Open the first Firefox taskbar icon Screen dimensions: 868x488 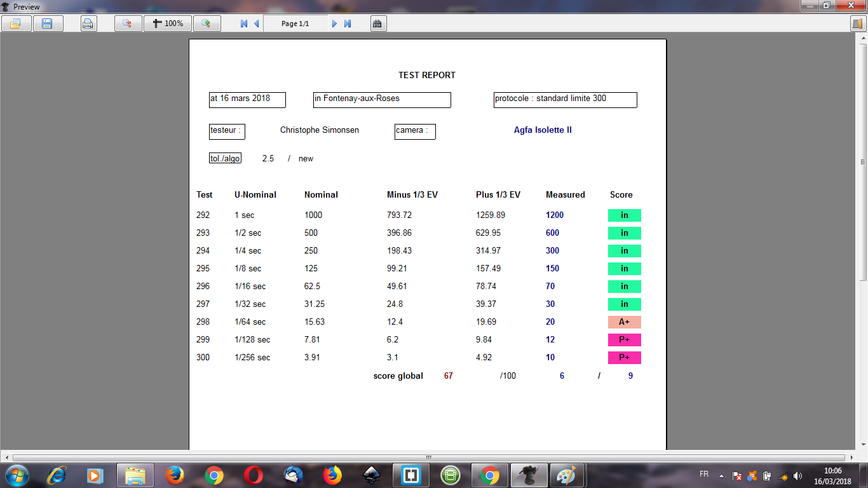point(174,475)
